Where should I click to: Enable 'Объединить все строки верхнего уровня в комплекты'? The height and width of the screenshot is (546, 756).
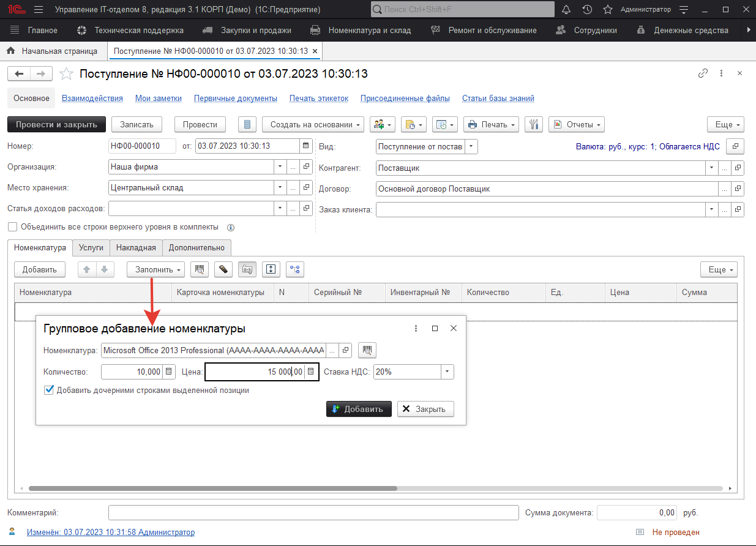[12, 227]
